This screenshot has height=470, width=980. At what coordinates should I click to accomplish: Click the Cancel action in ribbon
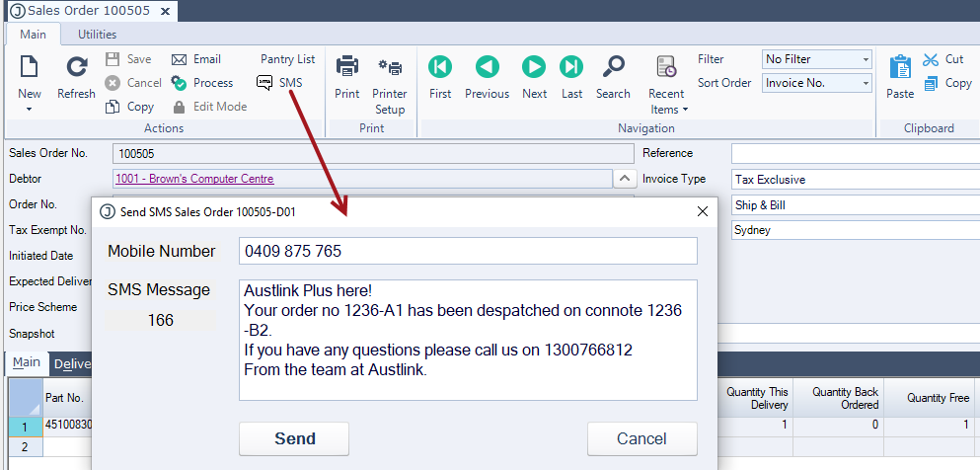(134, 83)
